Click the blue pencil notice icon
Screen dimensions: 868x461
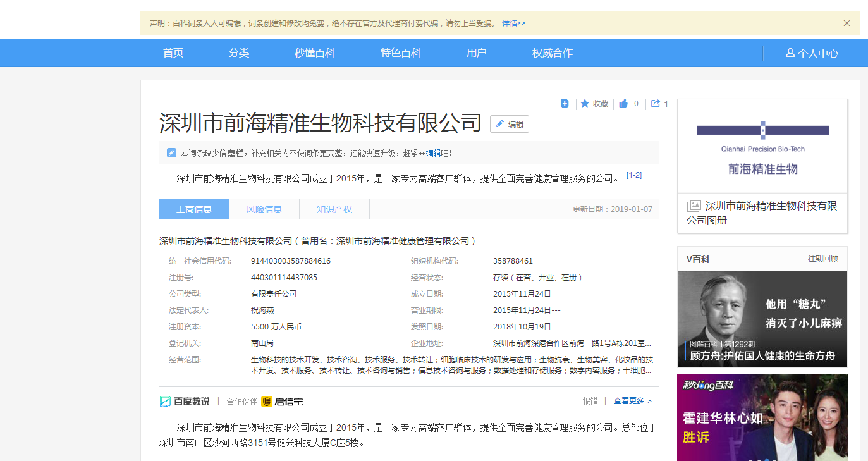[x=171, y=153]
